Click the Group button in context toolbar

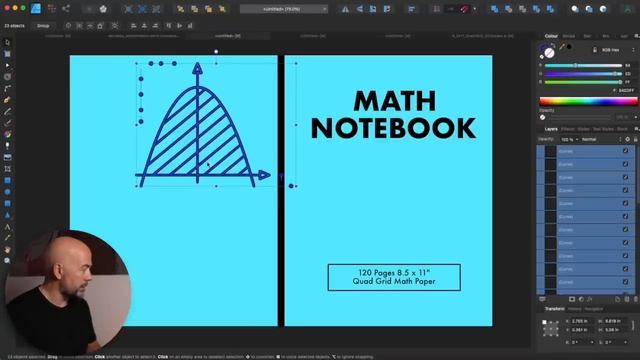(43, 26)
